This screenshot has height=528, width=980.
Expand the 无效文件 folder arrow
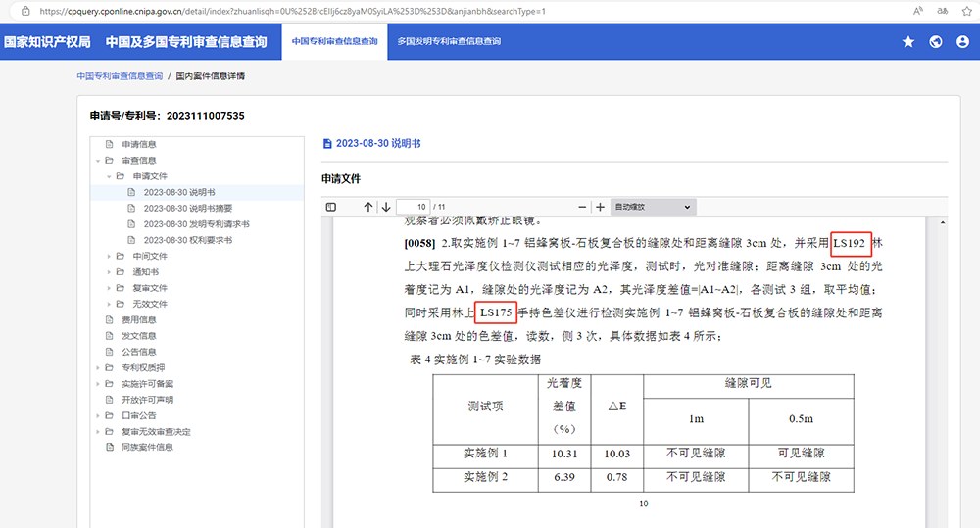(x=109, y=305)
